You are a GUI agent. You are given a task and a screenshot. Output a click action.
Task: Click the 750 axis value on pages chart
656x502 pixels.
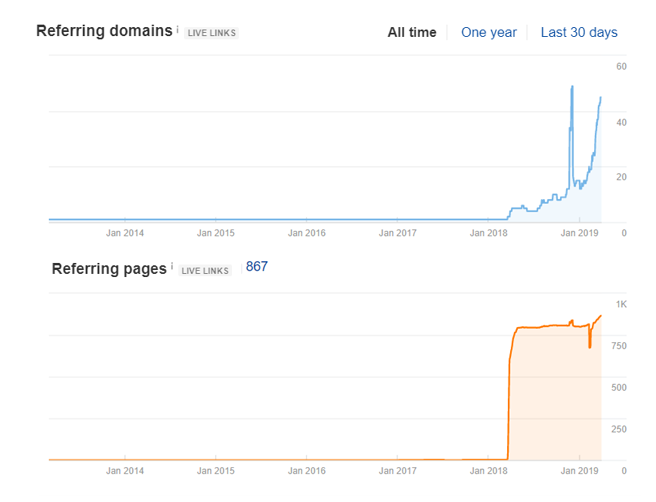pyautogui.click(x=619, y=346)
